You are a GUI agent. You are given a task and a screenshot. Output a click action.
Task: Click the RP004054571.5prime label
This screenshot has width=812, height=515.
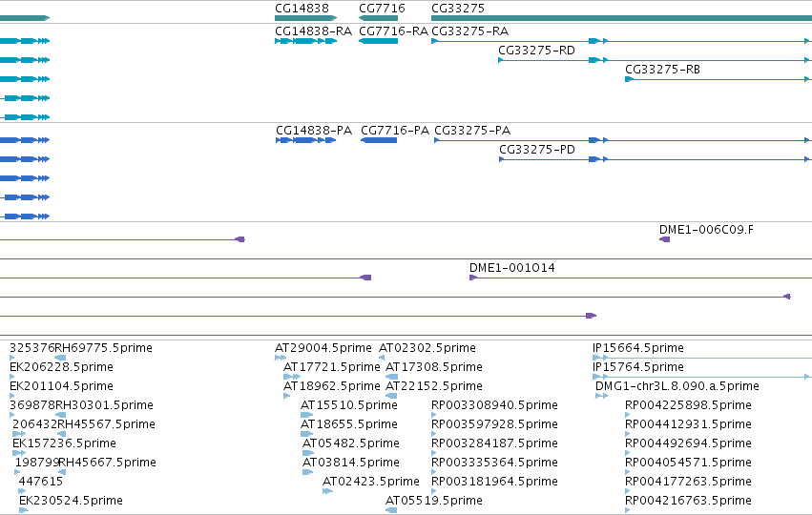click(688, 463)
